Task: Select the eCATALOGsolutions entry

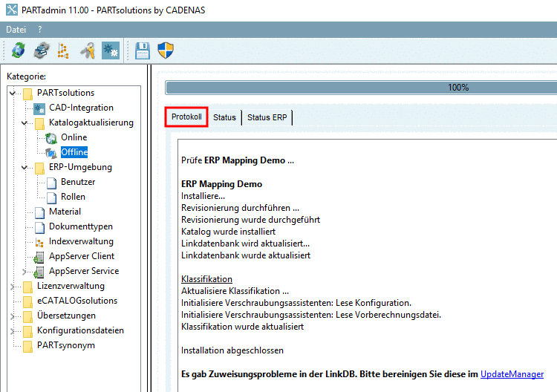Action: point(77,301)
